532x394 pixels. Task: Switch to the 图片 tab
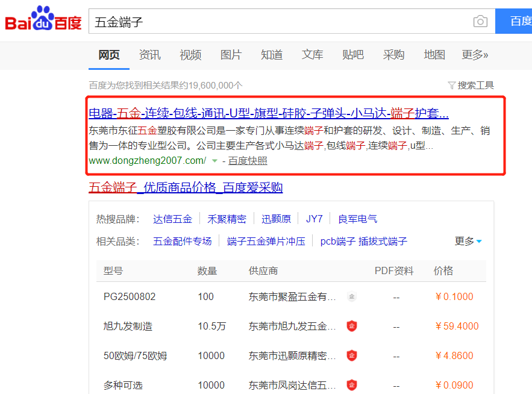[231, 55]
